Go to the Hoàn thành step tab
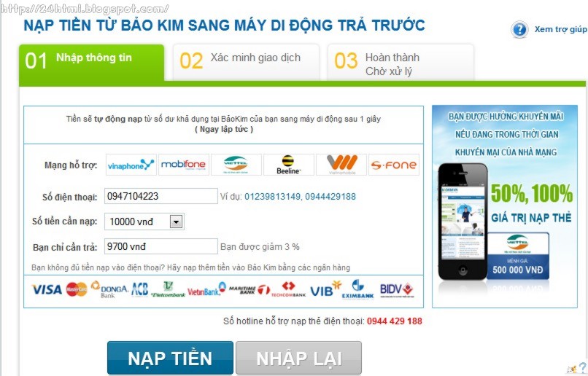The width and height of the screenshot is (588, 376). 401,63
